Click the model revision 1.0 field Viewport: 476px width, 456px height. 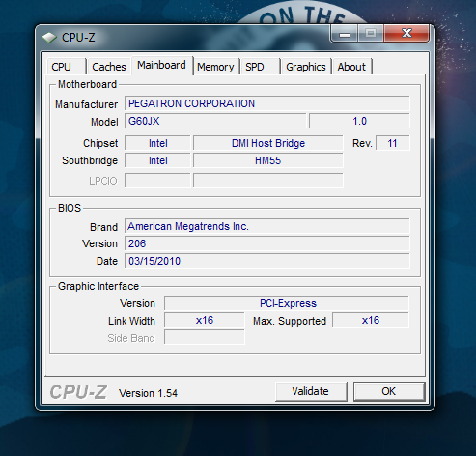point(359,121)
